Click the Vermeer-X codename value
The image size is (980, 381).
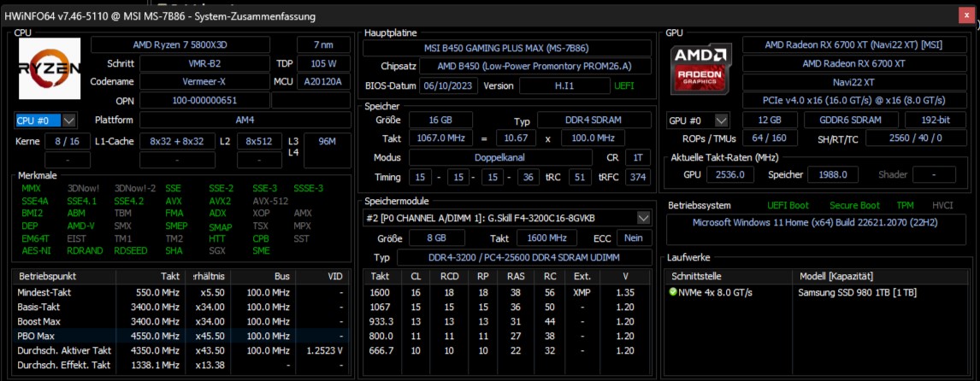(204, 82)
